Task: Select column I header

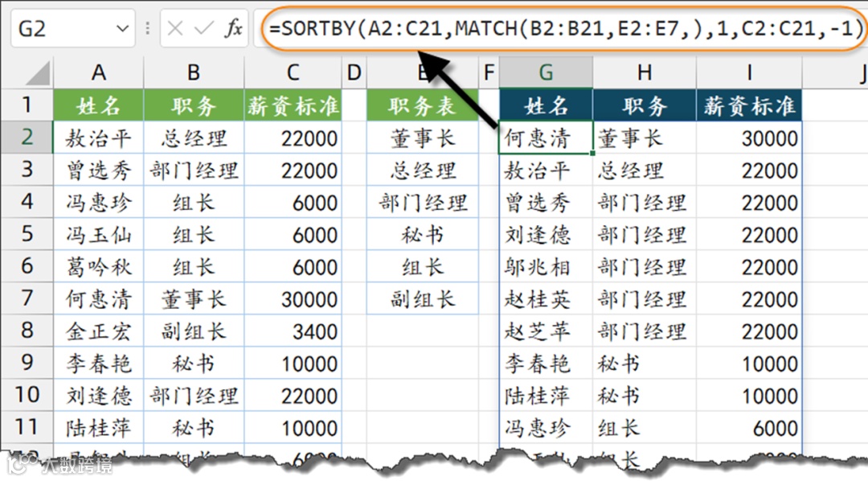Action: coord(749,72)
